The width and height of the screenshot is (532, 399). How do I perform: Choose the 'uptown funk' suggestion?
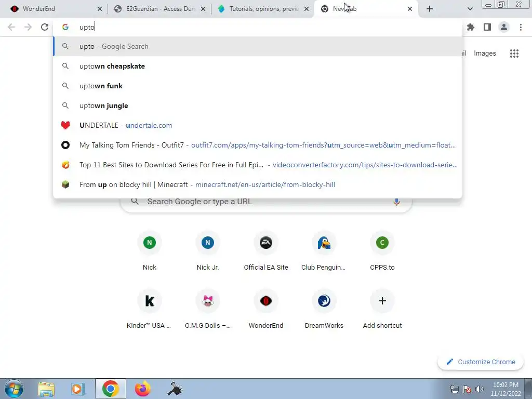[x=258, y=86]
